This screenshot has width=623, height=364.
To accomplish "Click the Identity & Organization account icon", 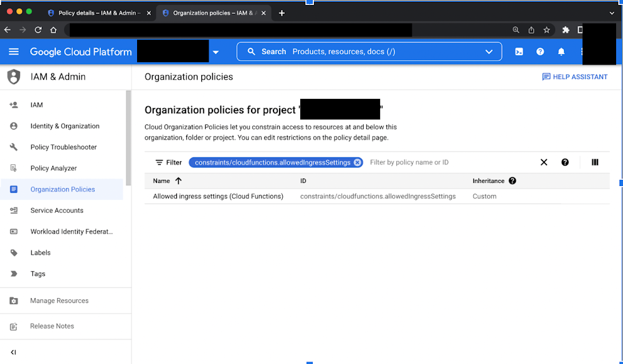I will point(14,126).
